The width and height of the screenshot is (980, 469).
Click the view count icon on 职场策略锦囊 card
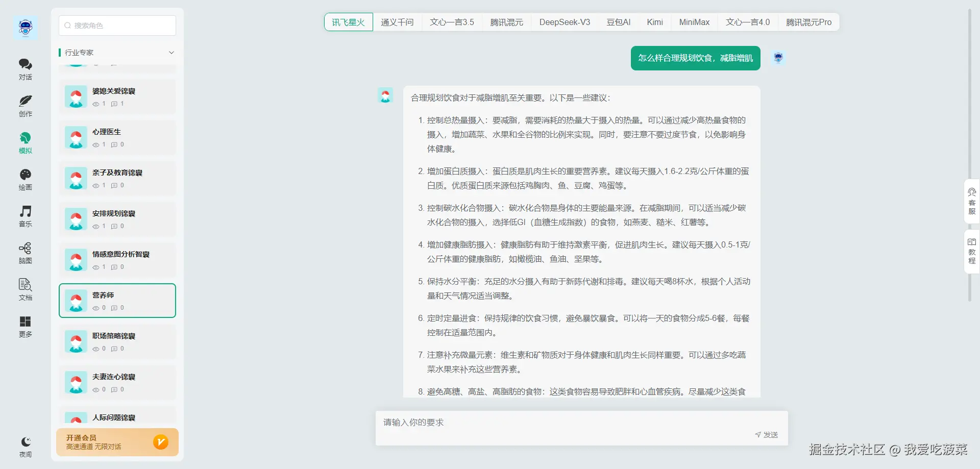coord(96,349)
